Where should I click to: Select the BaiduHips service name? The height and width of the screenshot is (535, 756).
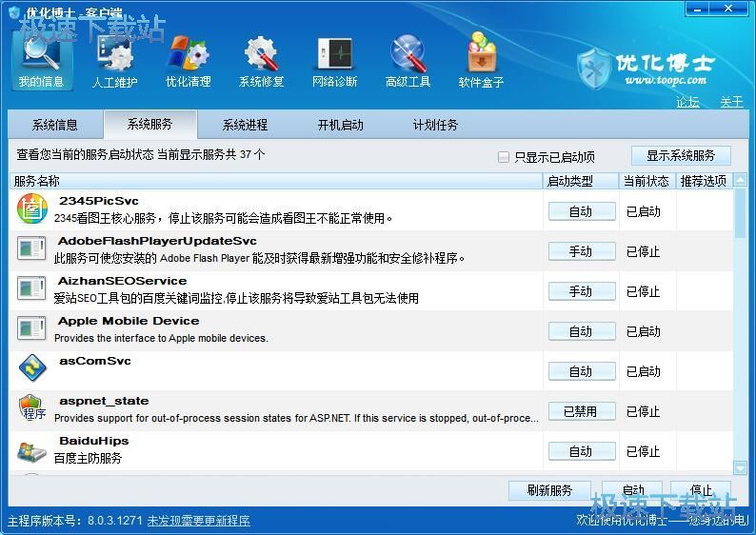tap(94, 441)
